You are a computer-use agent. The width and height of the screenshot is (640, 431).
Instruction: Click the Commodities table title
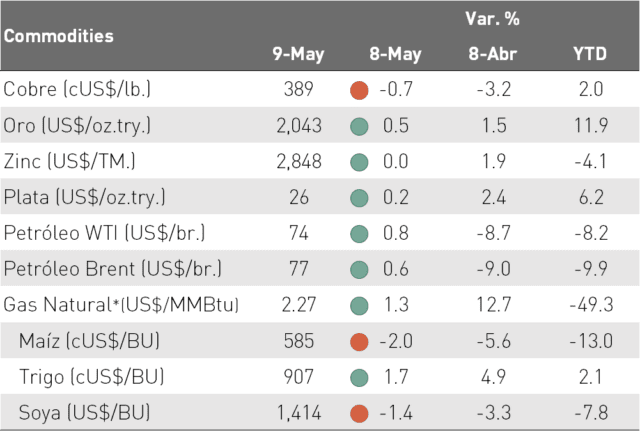tap(59, 36)
